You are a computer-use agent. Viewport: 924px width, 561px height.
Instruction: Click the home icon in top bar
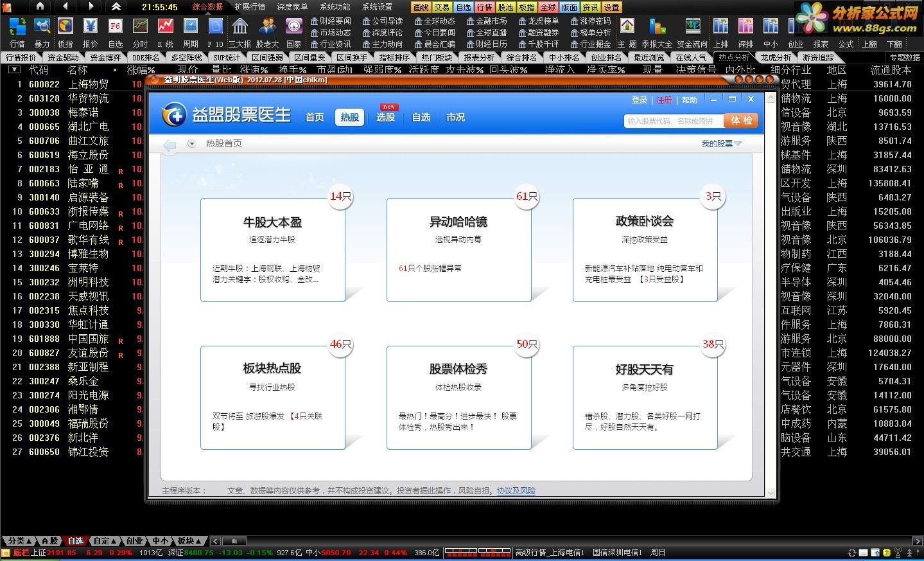click(x=40, y=6)
